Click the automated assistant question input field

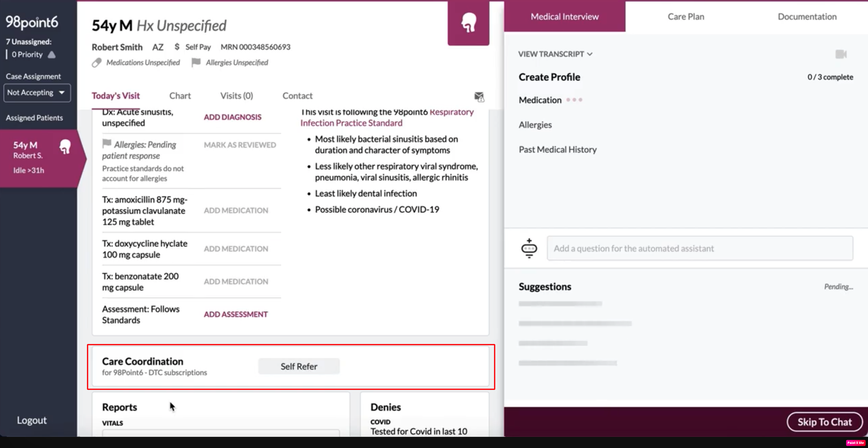click(700, 249)
